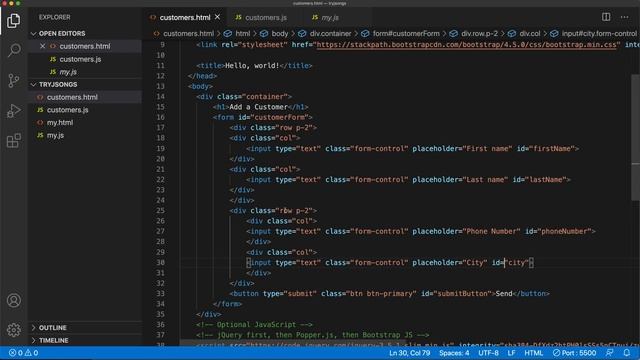Click line number 33 in the gutter

point(160,293)
